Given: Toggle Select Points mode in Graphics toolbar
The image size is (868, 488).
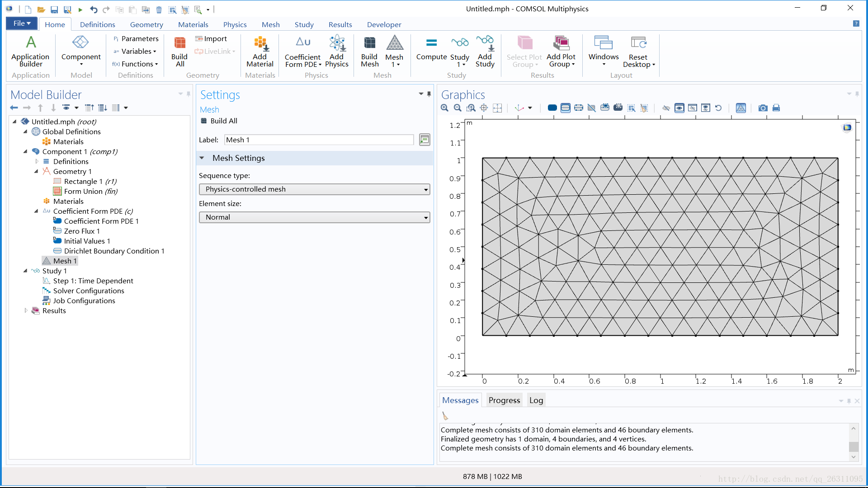Looking at the screenshot, I should [x=578, y=108].
